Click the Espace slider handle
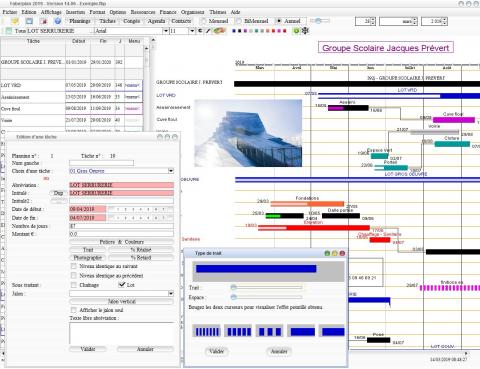The height and width of the screenshot is (369, 480). coord(234,297)
